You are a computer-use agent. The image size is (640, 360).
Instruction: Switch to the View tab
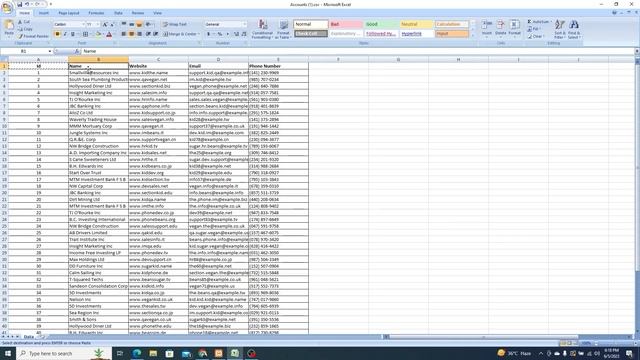[x=158, y=13]
